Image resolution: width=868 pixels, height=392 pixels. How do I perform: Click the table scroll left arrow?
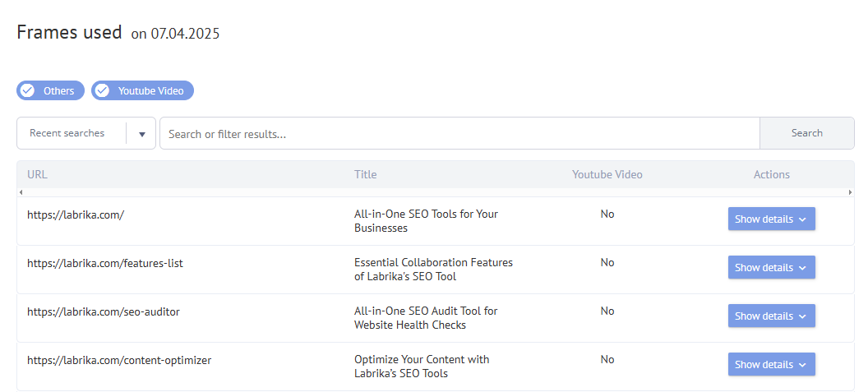(x=21, y=192)
